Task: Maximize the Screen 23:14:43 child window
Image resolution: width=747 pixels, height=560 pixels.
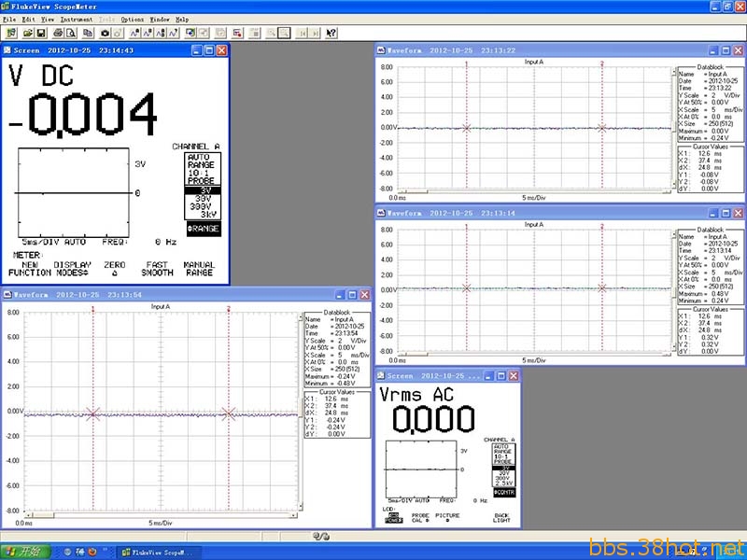Action: click(209, 50)
